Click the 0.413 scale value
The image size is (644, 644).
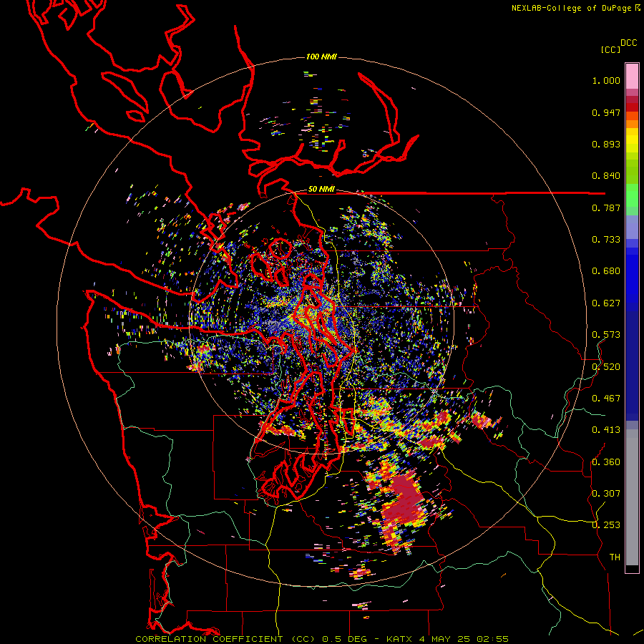tap(606, 430)
